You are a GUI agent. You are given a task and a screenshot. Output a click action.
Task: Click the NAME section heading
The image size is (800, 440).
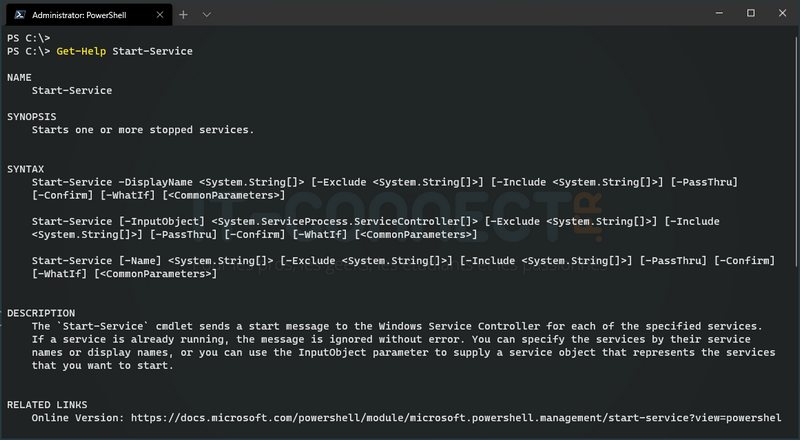20,77
